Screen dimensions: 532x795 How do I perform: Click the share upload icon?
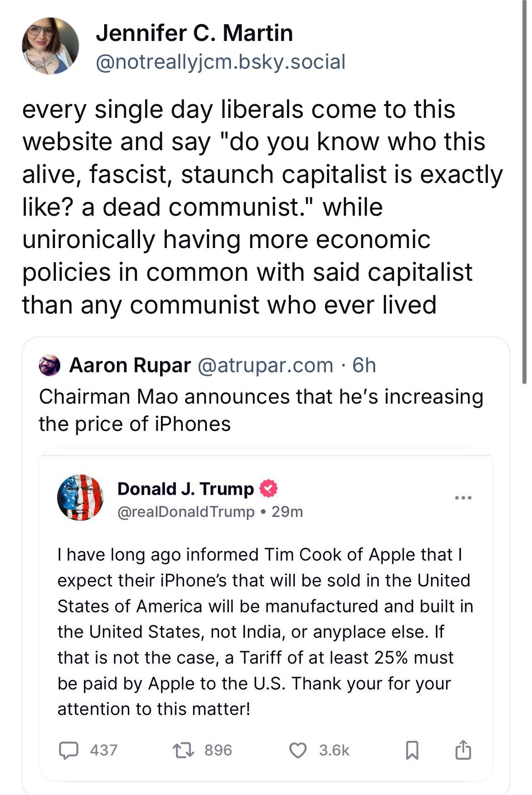pyautogui.click(x=463, y=750)
